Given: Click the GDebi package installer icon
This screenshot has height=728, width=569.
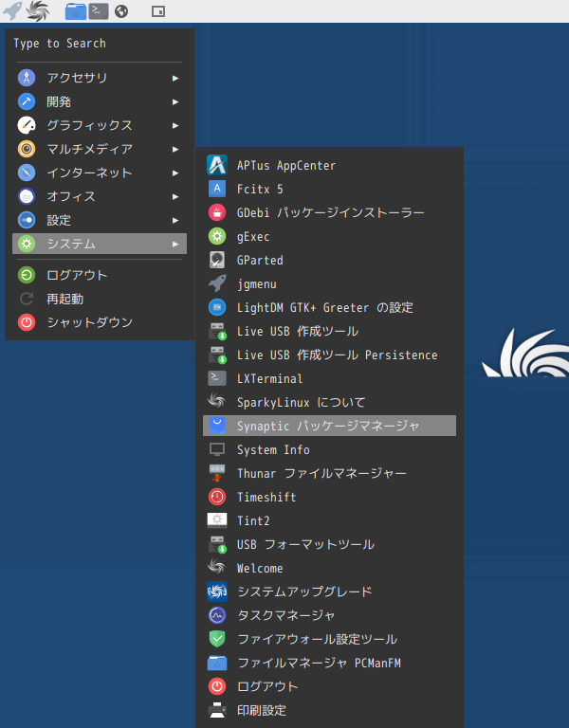Looking at the screenshot, I should (x=217, y=212).
